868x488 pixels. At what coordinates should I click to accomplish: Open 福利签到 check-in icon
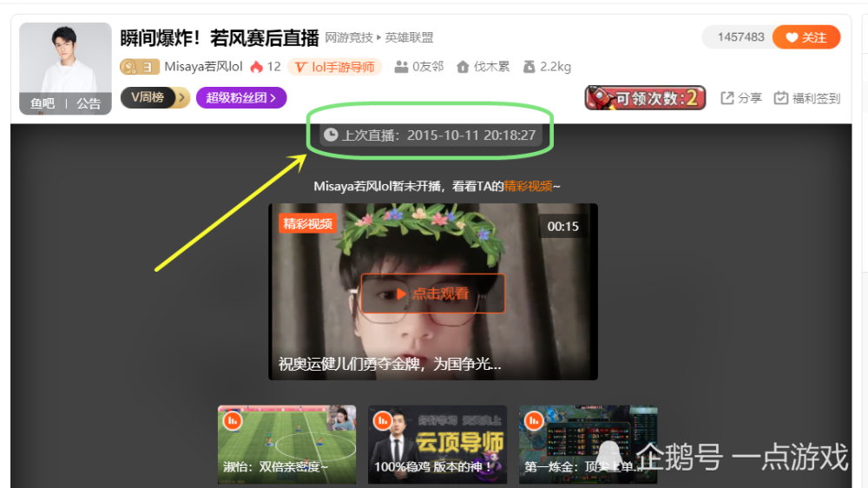[781, 98]
